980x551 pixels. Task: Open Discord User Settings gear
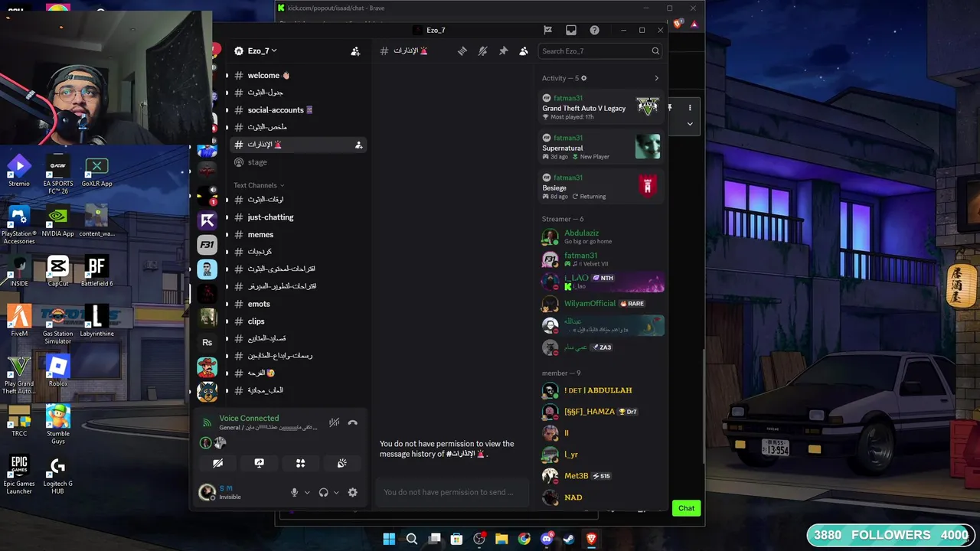pyautogui.click(x=352, y=492)
